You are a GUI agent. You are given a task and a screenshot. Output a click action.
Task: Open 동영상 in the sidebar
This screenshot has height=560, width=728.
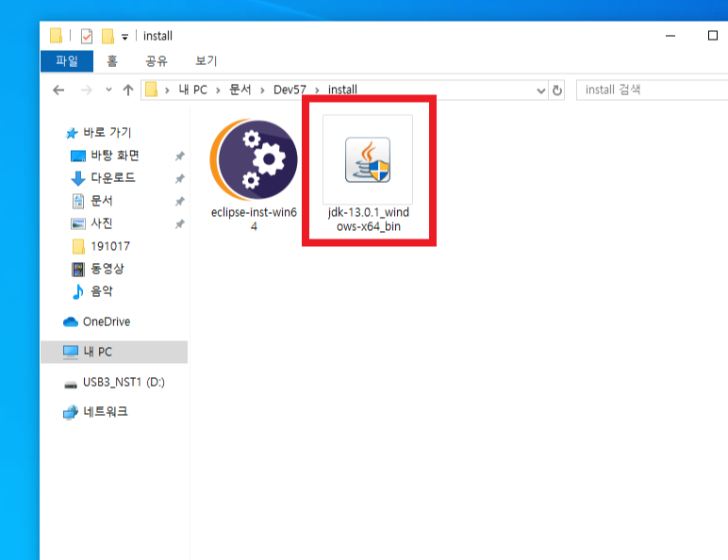[97, 269]
